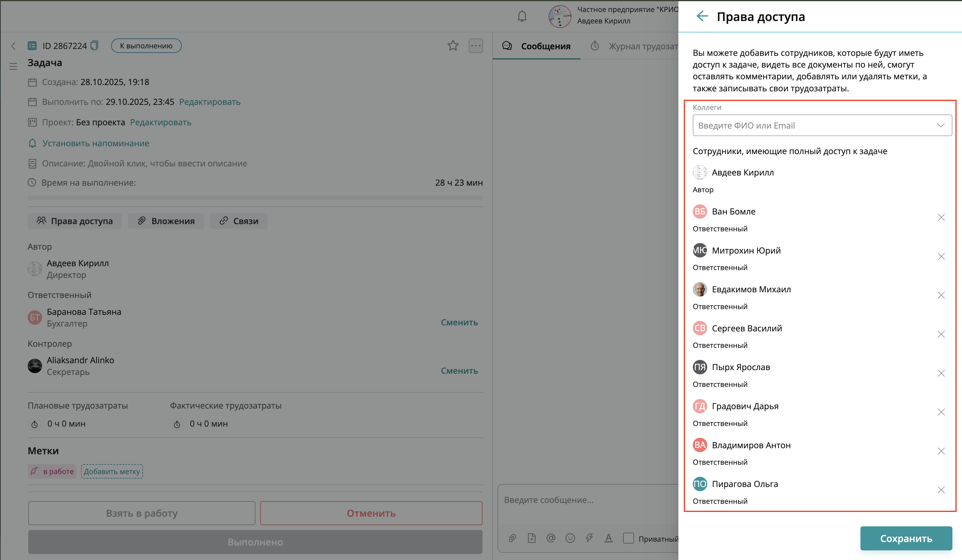Click the back arrow in Права доступа panel
The height and width of the screenshot is (560, 962).
[x=702, y=17]
